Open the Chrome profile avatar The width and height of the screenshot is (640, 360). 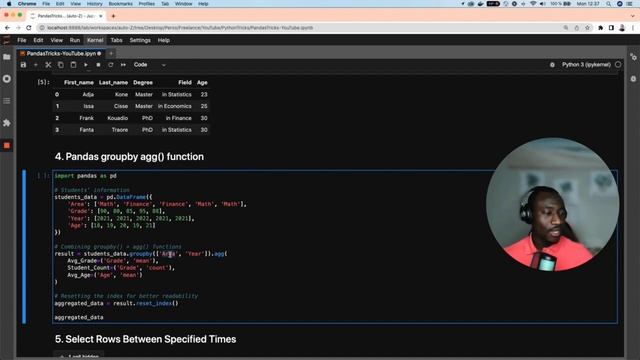tap(622, 28)
